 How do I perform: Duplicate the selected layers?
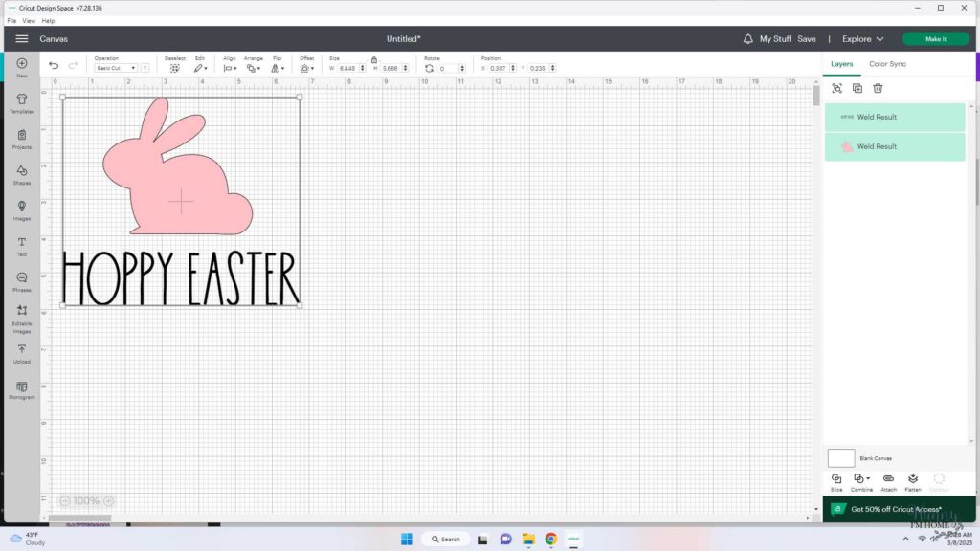857,89
